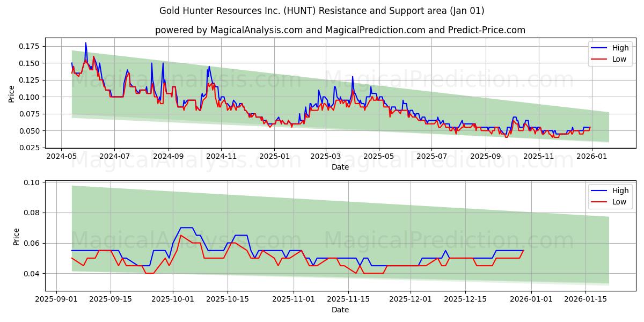Click the 0.175 price tick label

[x=31, y=47]
